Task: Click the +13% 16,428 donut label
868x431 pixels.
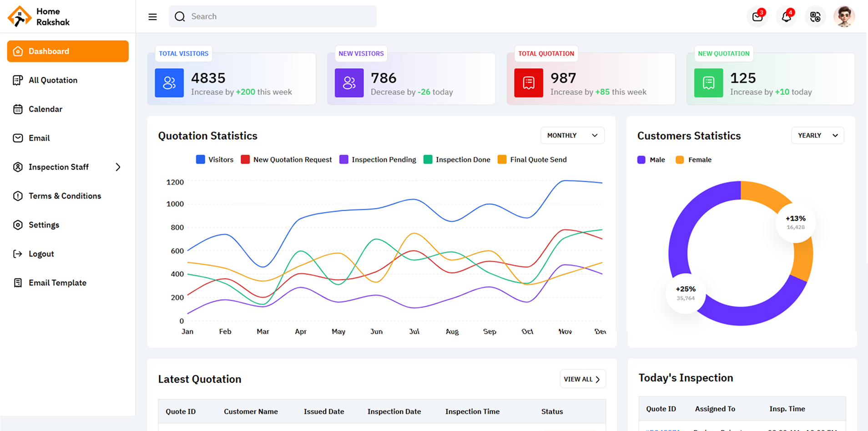Action: 795,222
